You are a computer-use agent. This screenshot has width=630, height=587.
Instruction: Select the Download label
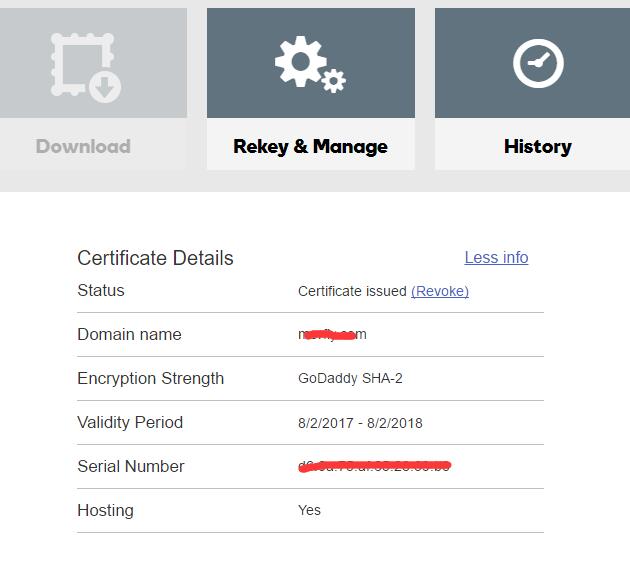83,146
